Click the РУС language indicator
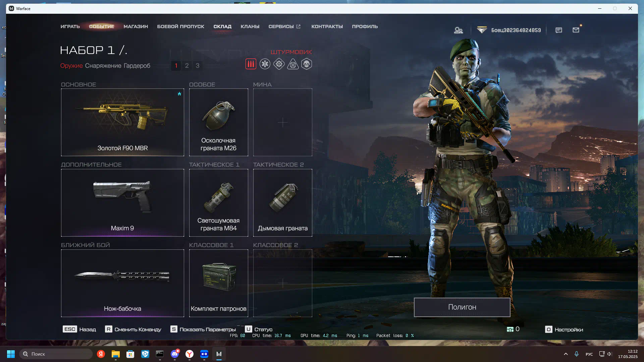The height and width of the screenshot is (362, 644). coord(589,354)
